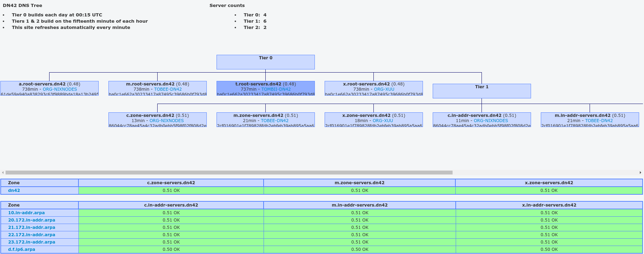Open the d.f.ip6.arpa zone link
The width and height of the screenshot is (644, 254).
click(x=21, y=249)
